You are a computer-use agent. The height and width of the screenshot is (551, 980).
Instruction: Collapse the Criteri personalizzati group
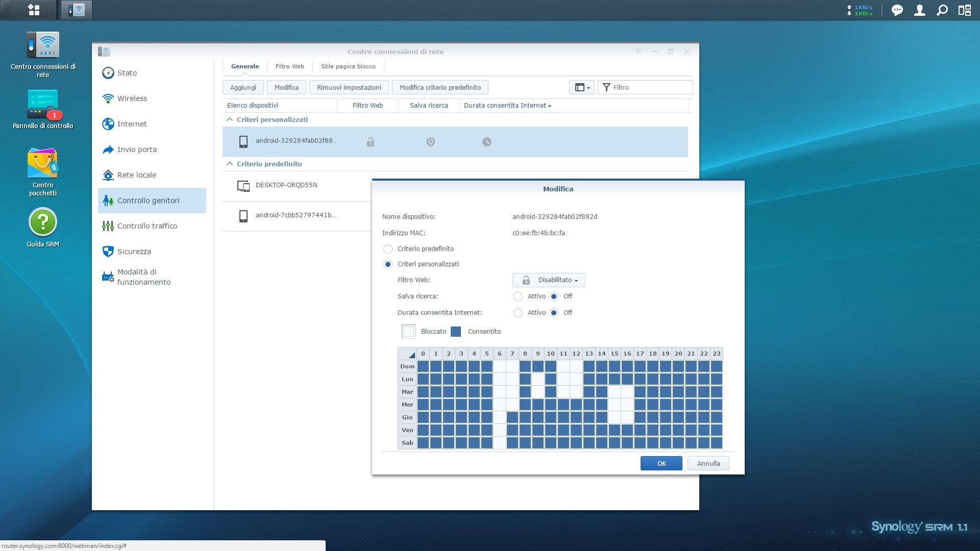[x=230, y=119]
